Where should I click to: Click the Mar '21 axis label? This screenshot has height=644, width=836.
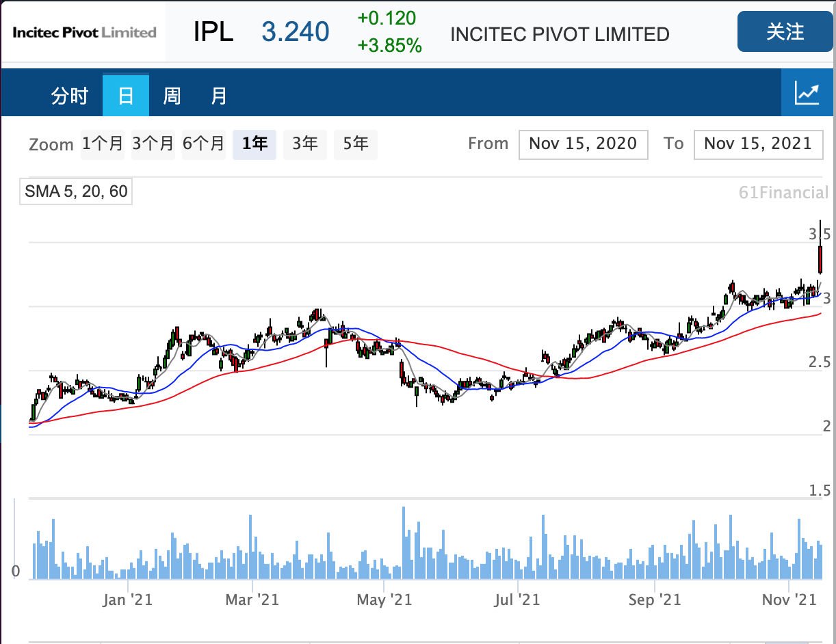[252, 600]
